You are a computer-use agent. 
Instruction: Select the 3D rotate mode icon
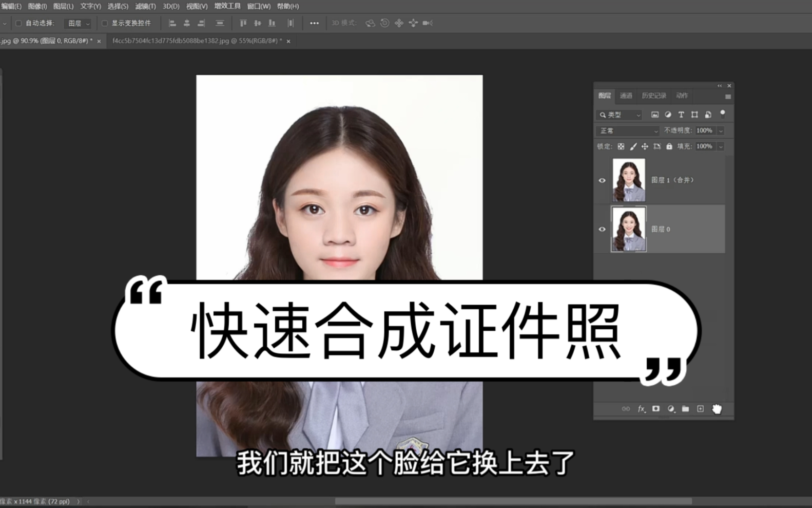370,23
